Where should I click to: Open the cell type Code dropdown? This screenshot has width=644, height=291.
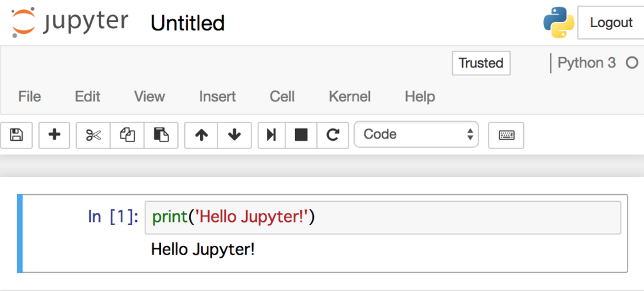coord(416,135)
